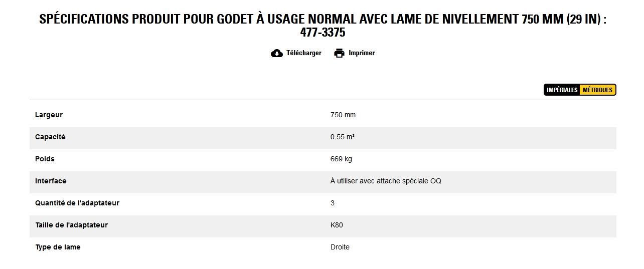Viewport: 644px width, 269px height.
Task: Click the cloud download icon
Action: (276, 53)
